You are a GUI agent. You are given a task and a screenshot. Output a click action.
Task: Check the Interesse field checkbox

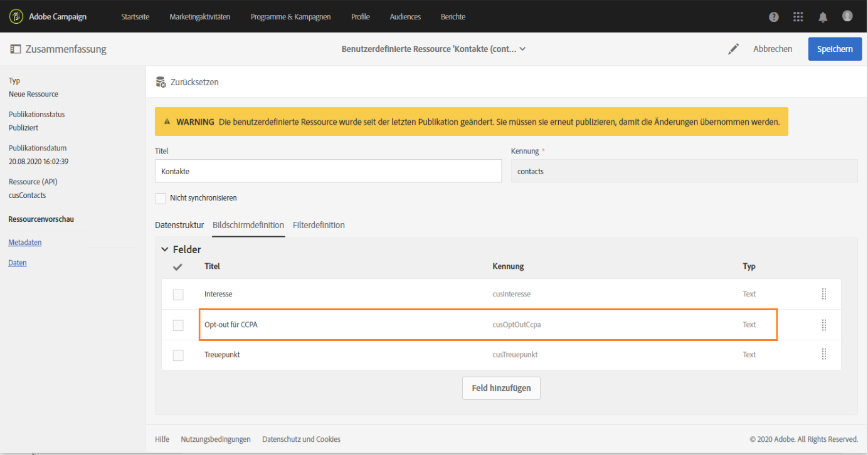pos(178,295)
